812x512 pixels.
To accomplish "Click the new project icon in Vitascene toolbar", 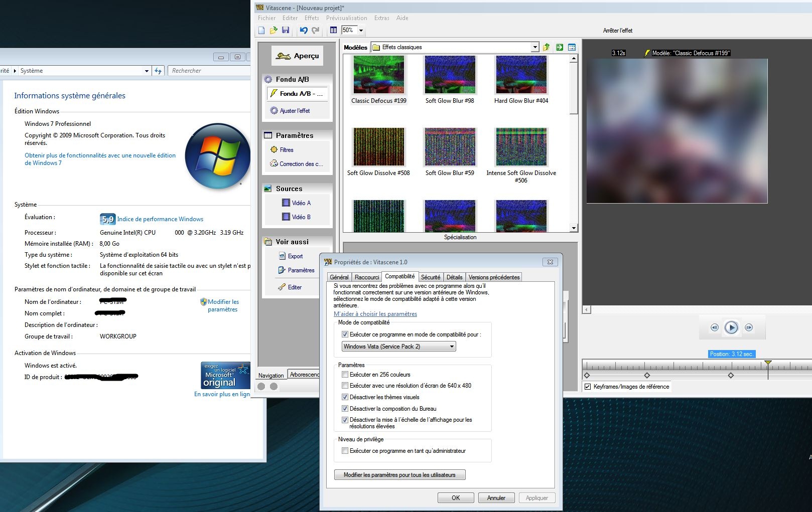I will tap(261, 30).
